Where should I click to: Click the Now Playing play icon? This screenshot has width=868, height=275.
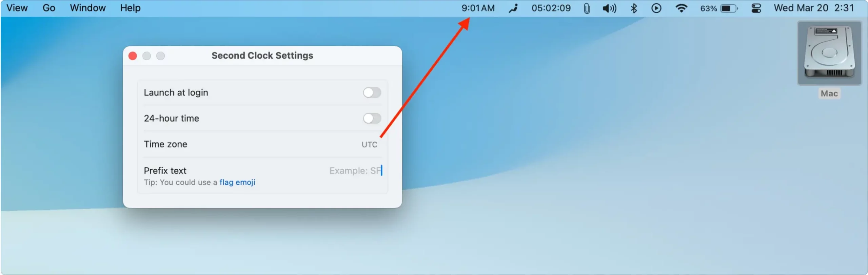click(x=656, y=8)
